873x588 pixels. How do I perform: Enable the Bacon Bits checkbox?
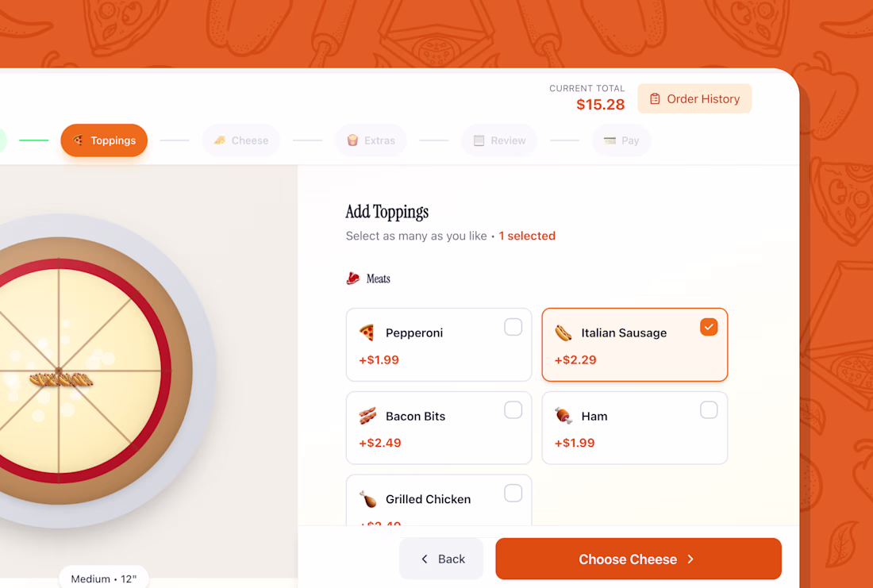[x=513, y=410]
